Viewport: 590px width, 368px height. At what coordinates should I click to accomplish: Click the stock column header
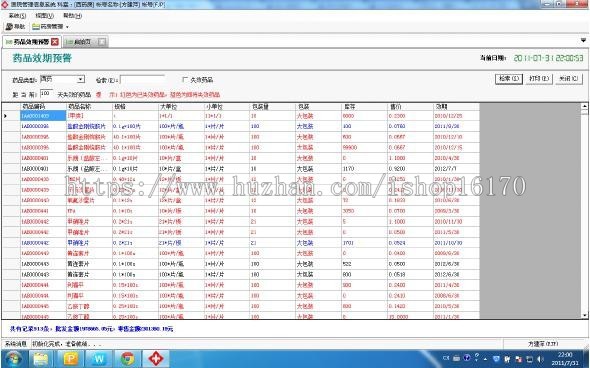click(x=365, y=106)
